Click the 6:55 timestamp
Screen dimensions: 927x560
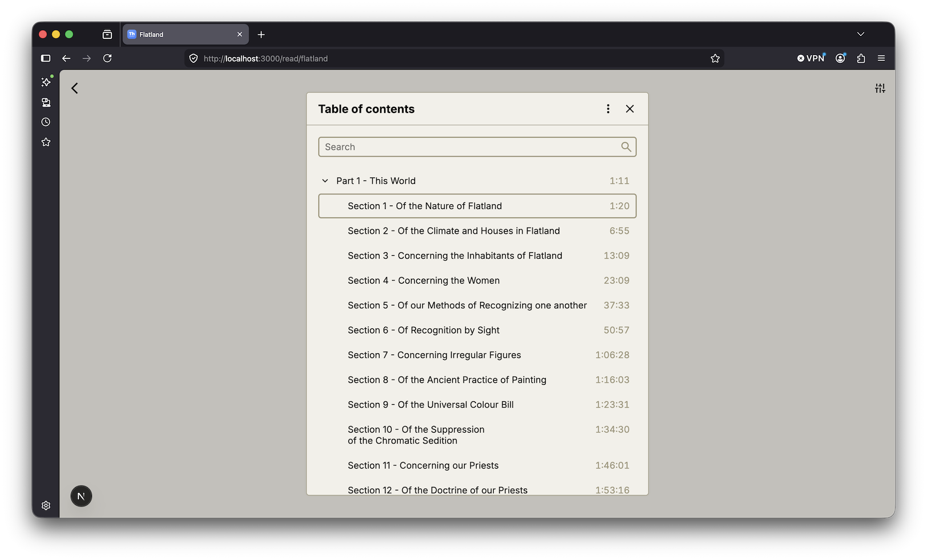(619, 231)
